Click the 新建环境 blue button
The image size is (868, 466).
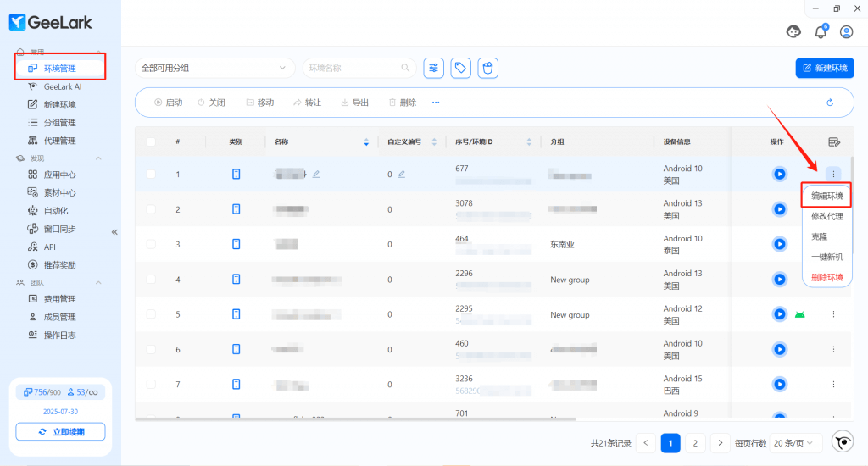[x=825, y=69]
